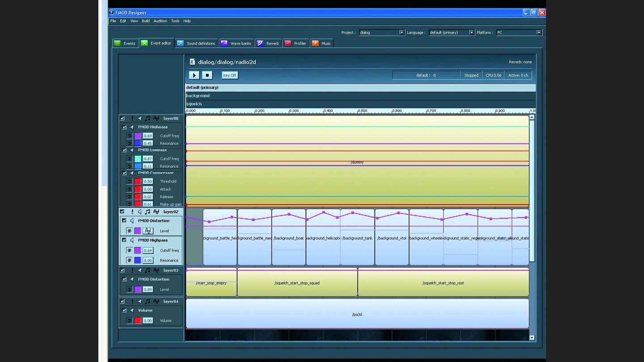
Task: Click the speaker icon on layer03 header
Action: click(140, 270)
